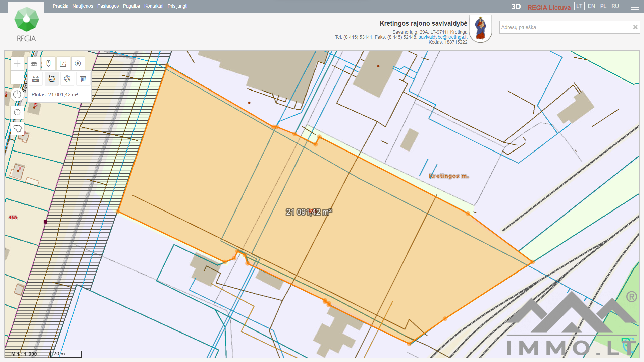The width and height of the screenshot is (644, 362).
Task: Switch language to PL
Action: (x=603, y=6)
